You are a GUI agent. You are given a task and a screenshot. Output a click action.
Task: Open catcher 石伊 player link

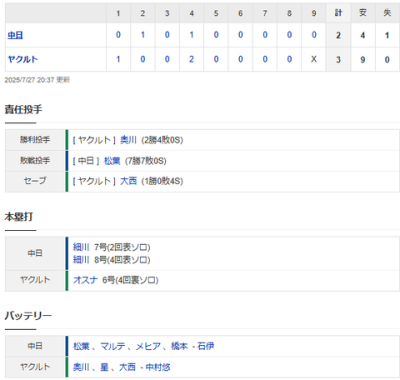(205, 346)
